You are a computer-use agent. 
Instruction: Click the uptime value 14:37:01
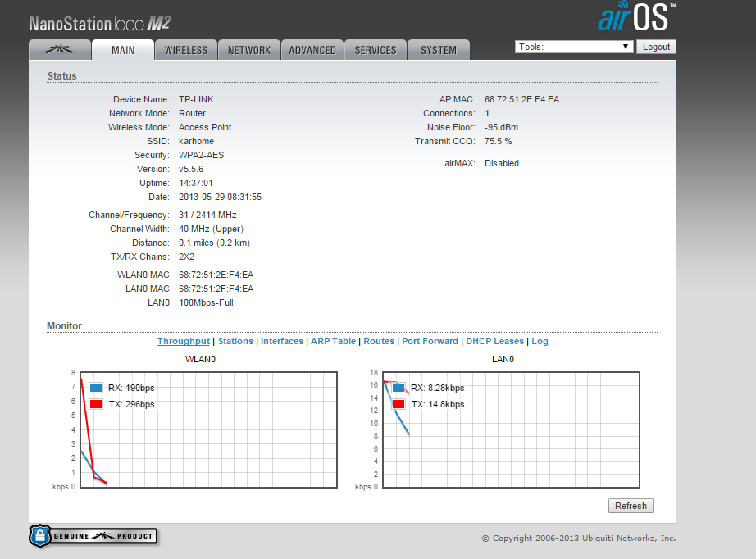tap(196, 183)
